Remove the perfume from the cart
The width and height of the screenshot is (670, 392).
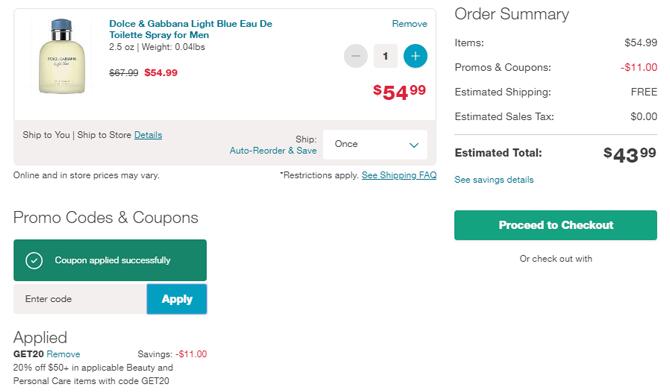[409, 24]
